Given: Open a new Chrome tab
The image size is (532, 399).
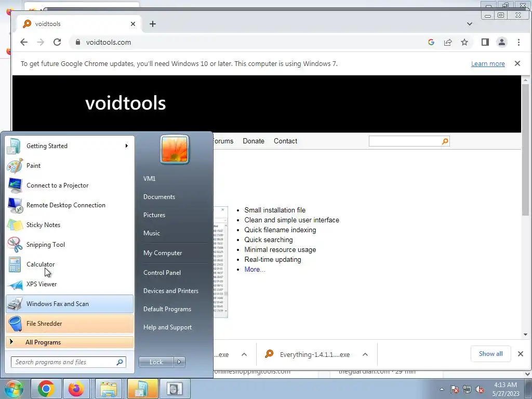Looking at the screenshot, I should [x=153, y=24].
